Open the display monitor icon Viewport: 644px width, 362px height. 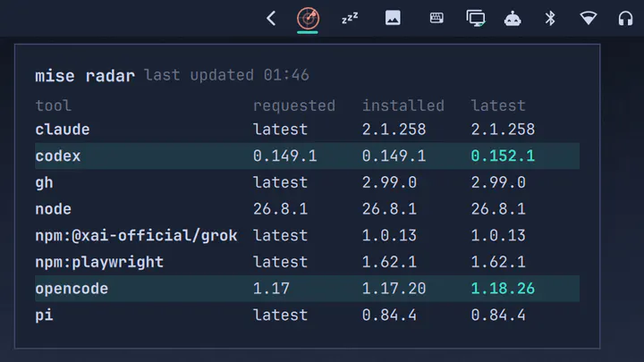click(x=476, y=19)
